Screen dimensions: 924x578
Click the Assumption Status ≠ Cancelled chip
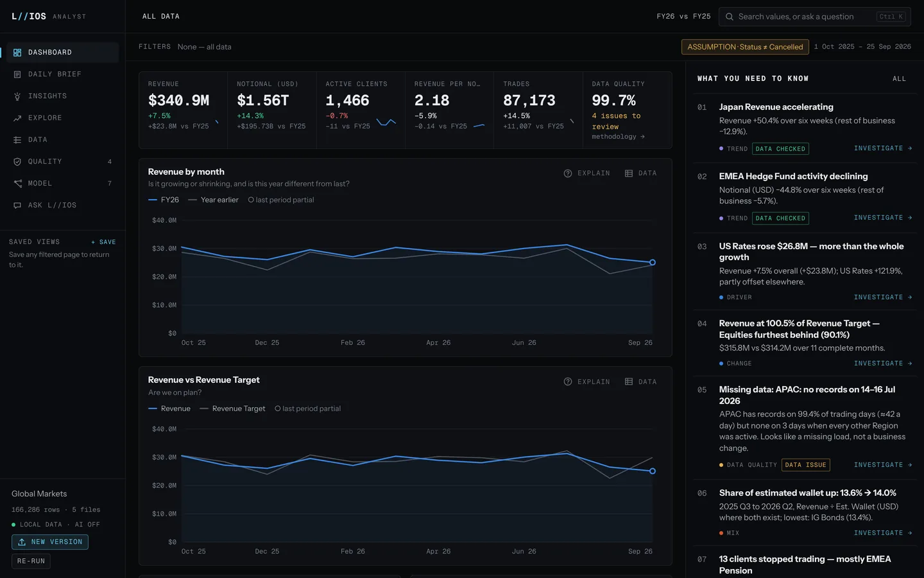(745, 47)
